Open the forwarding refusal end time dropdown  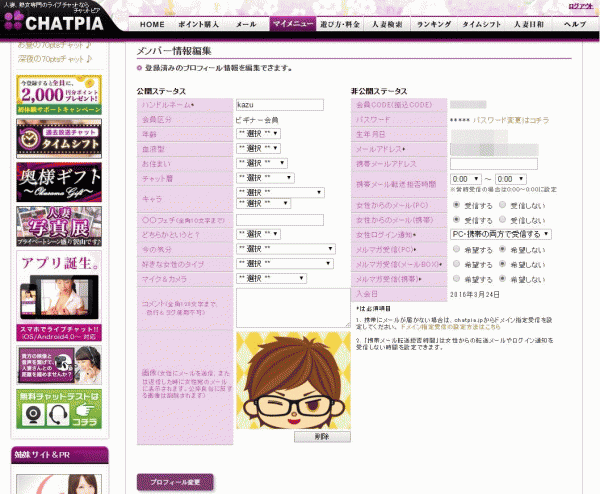click(511, 179)
